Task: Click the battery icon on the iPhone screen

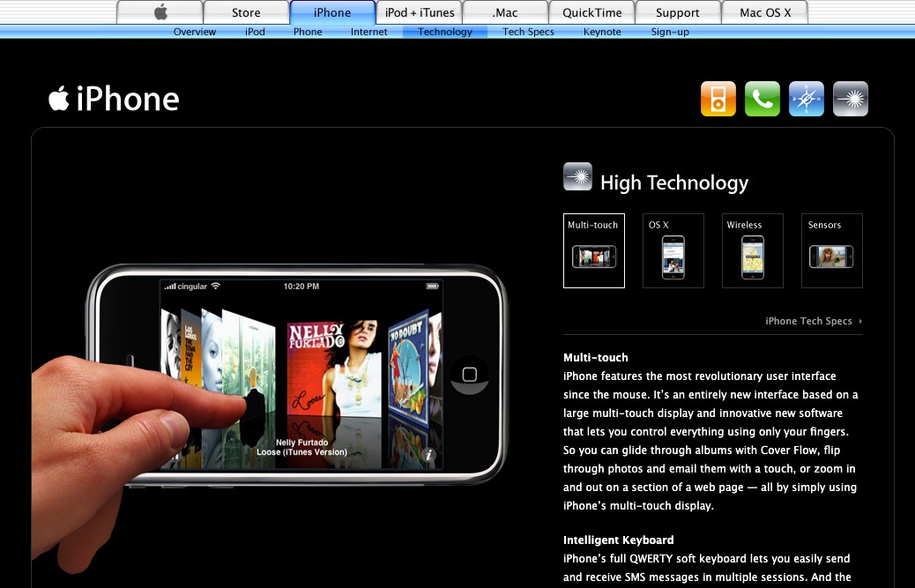Action: [x=433, y=286]
